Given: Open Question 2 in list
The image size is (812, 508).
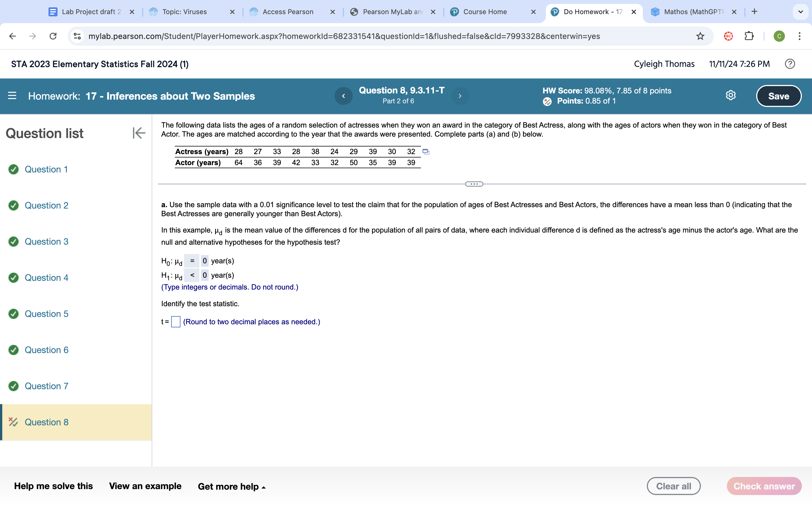Looking at the screenshot, I should [x=46, y=205].
